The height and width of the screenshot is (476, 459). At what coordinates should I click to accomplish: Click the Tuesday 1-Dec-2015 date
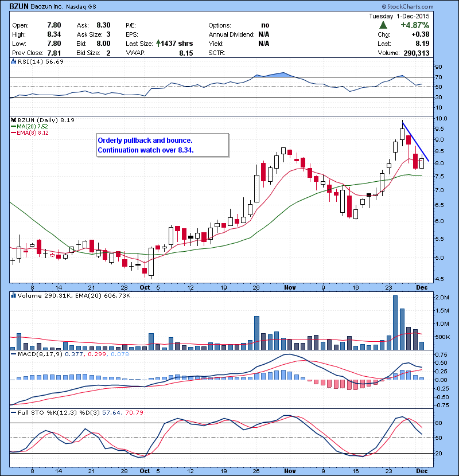[x=399, y=17]
